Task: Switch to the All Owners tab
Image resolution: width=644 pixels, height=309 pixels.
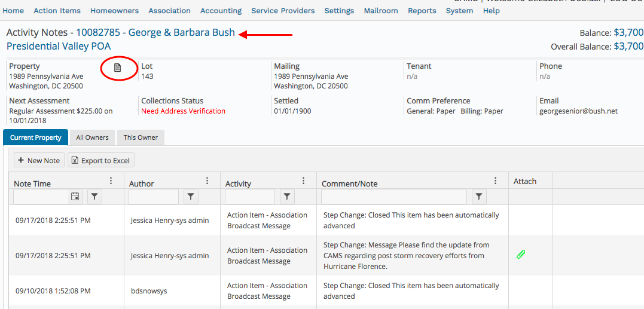Action: (x=93, y=137)
